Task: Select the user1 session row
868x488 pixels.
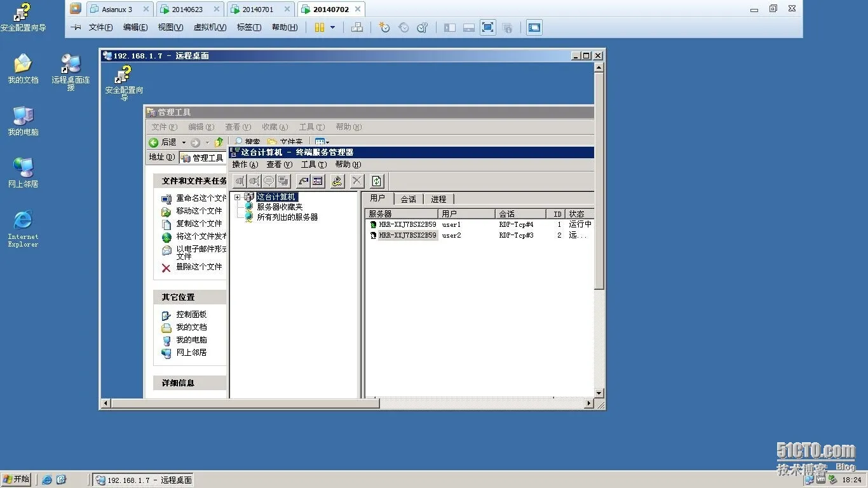Action: (x=480, y=224)
